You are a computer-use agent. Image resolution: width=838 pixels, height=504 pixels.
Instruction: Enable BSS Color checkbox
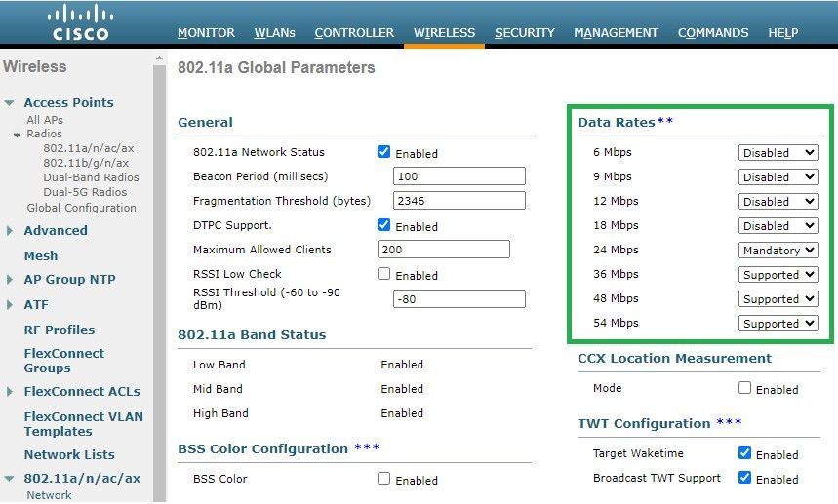coord(383,479)
